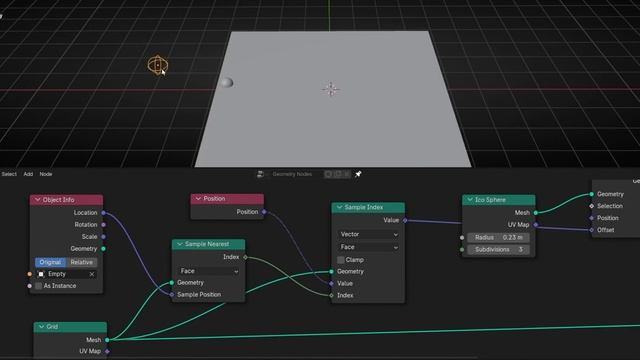Image resolution: width=640 pixels, height=360 pixels.
Task: Click Sample Nearest Index output socket
Action: [245, 257]
